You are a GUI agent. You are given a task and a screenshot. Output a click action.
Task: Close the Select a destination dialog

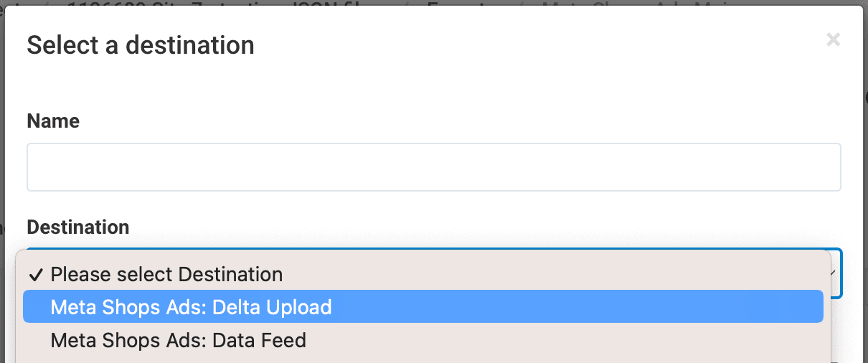click(833, 40)
